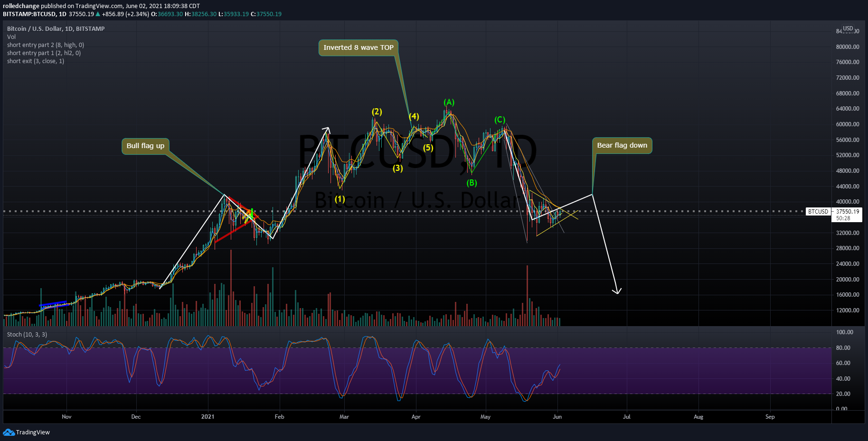Viewport: 868px width, 441px height.
Task: Select 'short entry part 2 (8, high, 0)' legend
Action: [x=46, y=45]
